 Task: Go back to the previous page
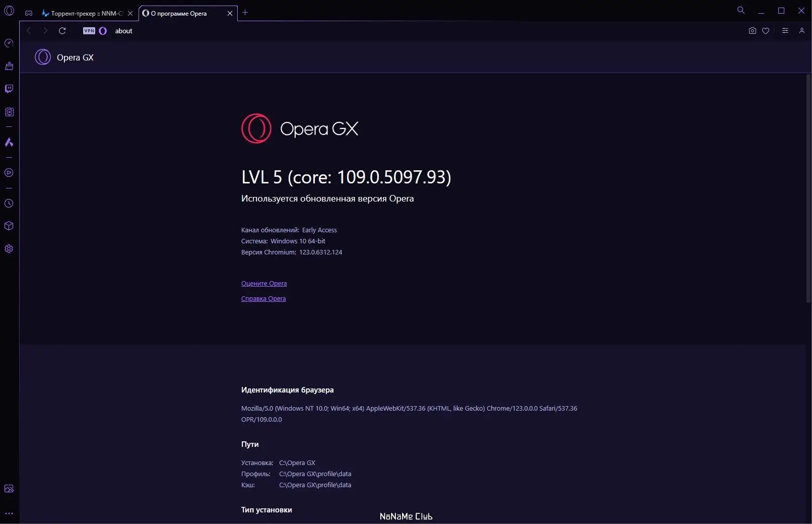[x=29, y=31]
